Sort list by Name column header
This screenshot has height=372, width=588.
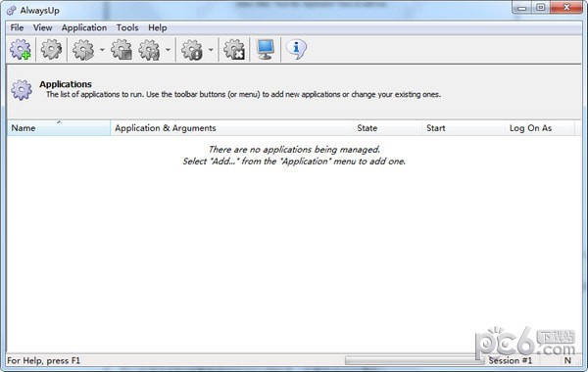pyautogui.click(x=59, y=128)
